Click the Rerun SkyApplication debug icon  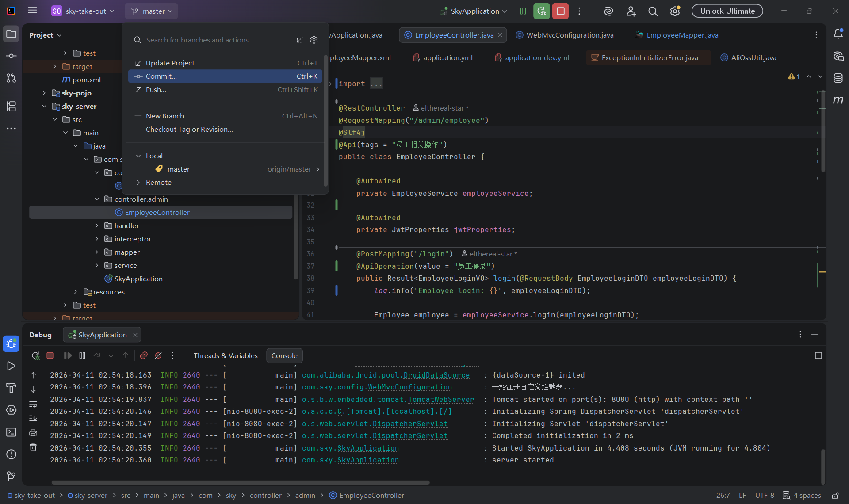pos(35,355)
